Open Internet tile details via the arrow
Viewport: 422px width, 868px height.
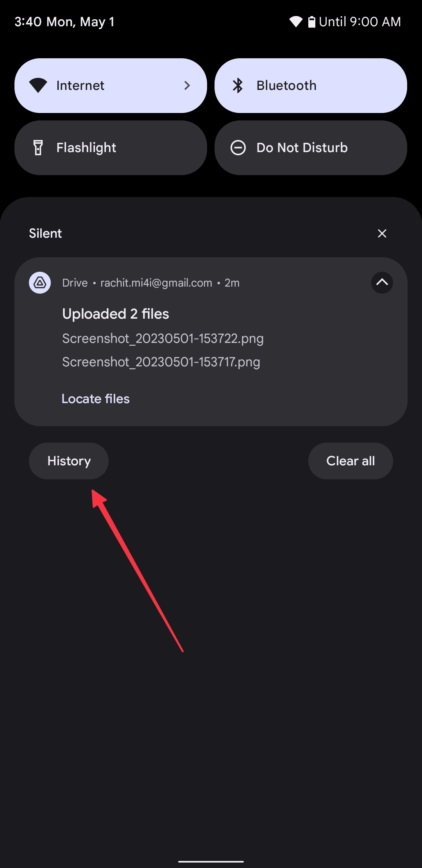tap(187, 85)
